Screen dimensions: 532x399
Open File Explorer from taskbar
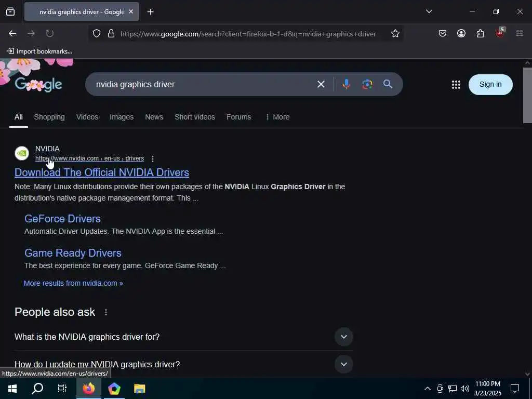click(139, 389)
